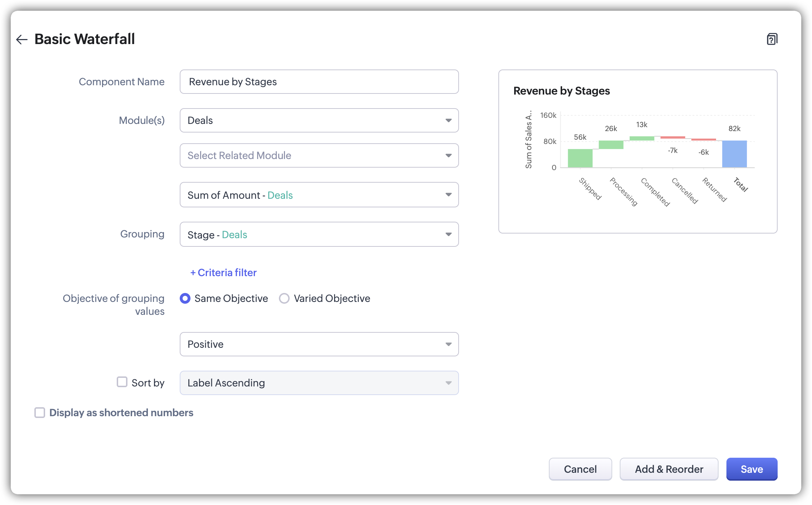Click the red Cancelled bar in chart
812x505 pixels.
click(672, 138)
